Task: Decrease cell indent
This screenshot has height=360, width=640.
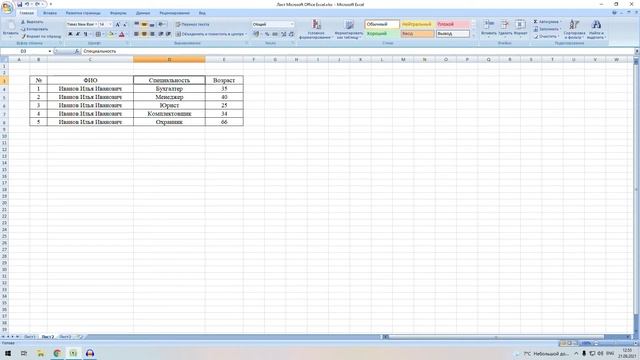Action: tap(161, 34)
